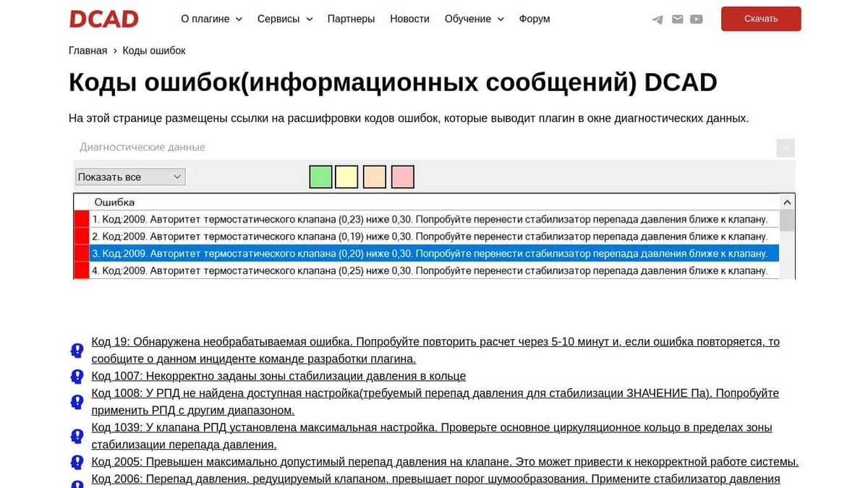
Task: Click the email envelope icon
Action: 677,19
